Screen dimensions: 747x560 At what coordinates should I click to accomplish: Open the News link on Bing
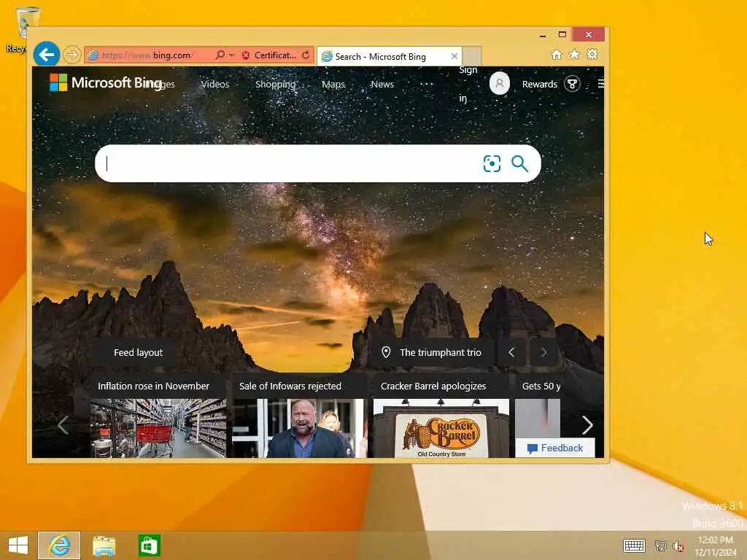pyautogui.click(x=382, y=85)
